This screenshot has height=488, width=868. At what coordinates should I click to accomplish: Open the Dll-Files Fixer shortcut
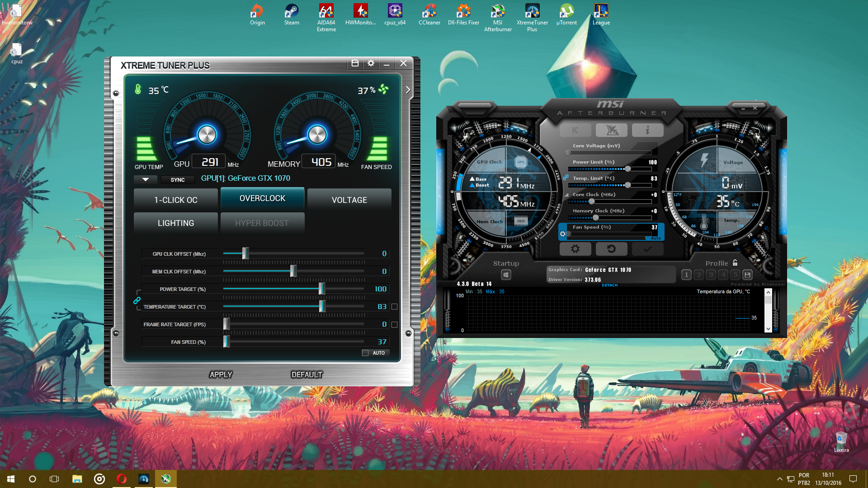[463, 14]
